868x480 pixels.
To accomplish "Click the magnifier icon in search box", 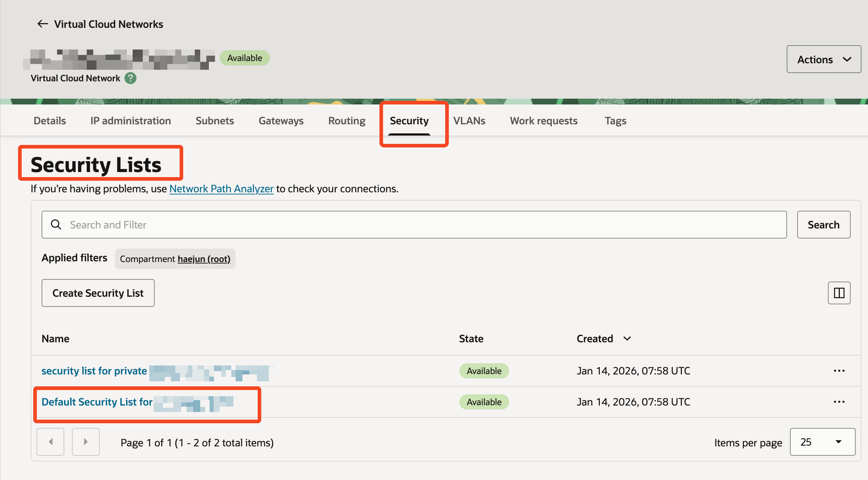I will [x=56, y=224].
